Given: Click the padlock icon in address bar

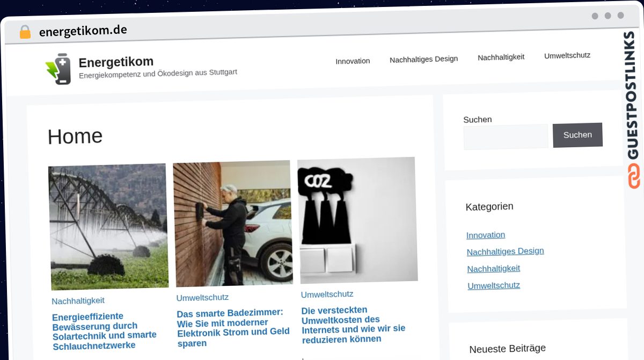Looking at the screenshot, I should pos(25,32).
